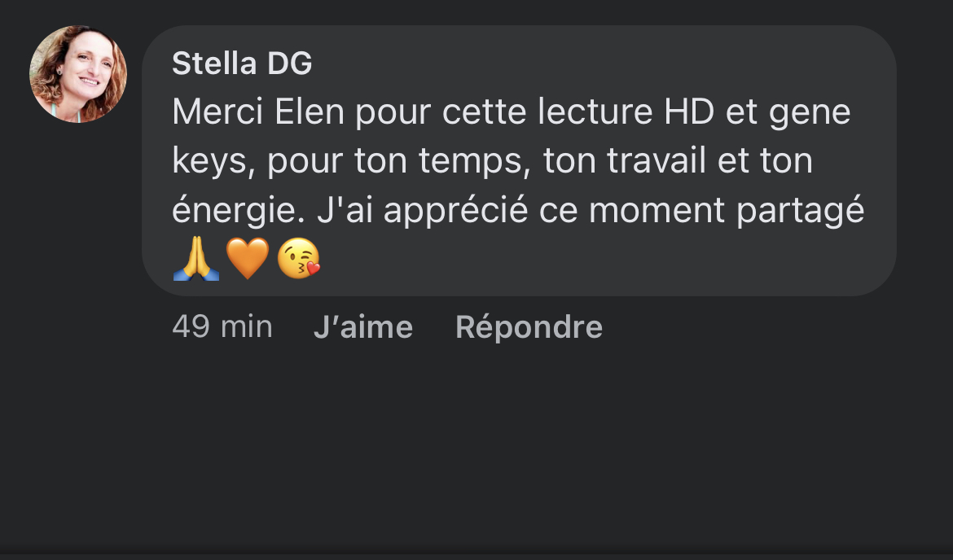Click the word "keys" in the comment

click(209, 162)
